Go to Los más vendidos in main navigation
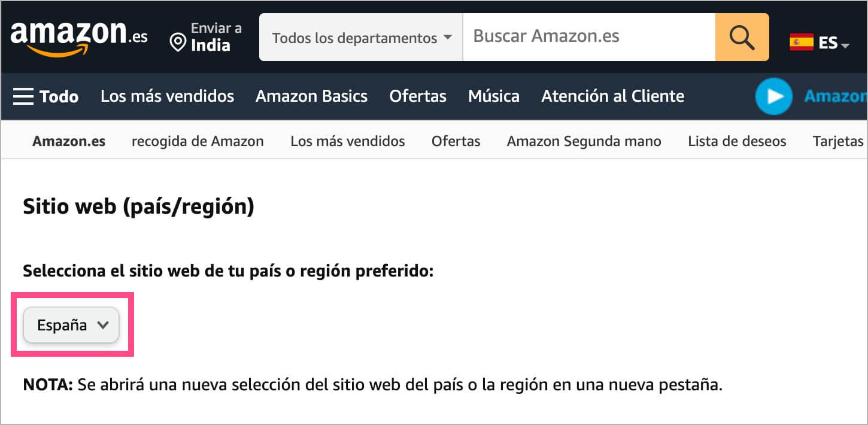 pos(167,96)
